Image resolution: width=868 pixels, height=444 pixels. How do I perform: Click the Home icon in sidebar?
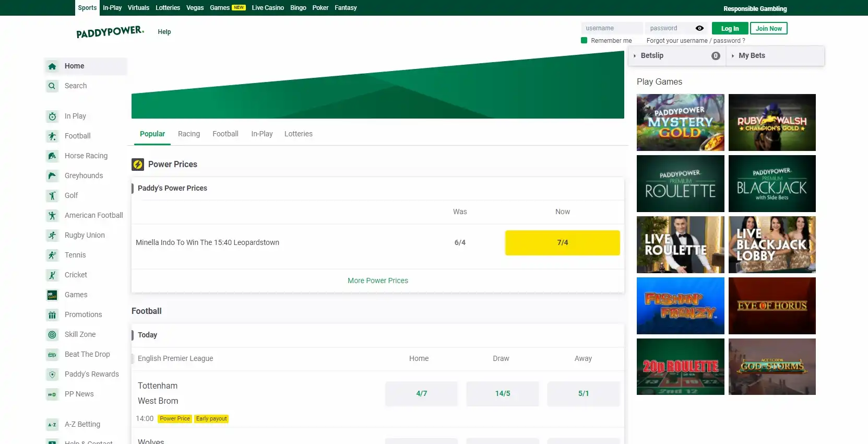(x=52, y=66)
